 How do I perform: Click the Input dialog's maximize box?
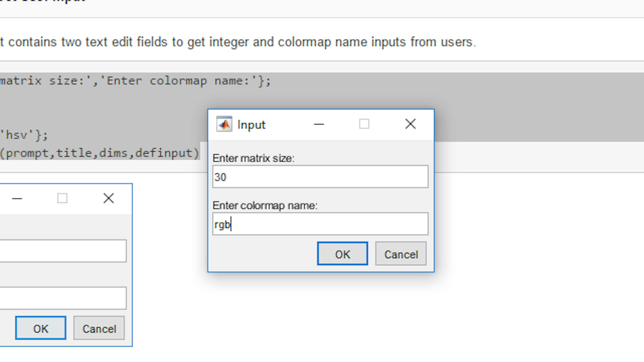click(x=364, y=124)
